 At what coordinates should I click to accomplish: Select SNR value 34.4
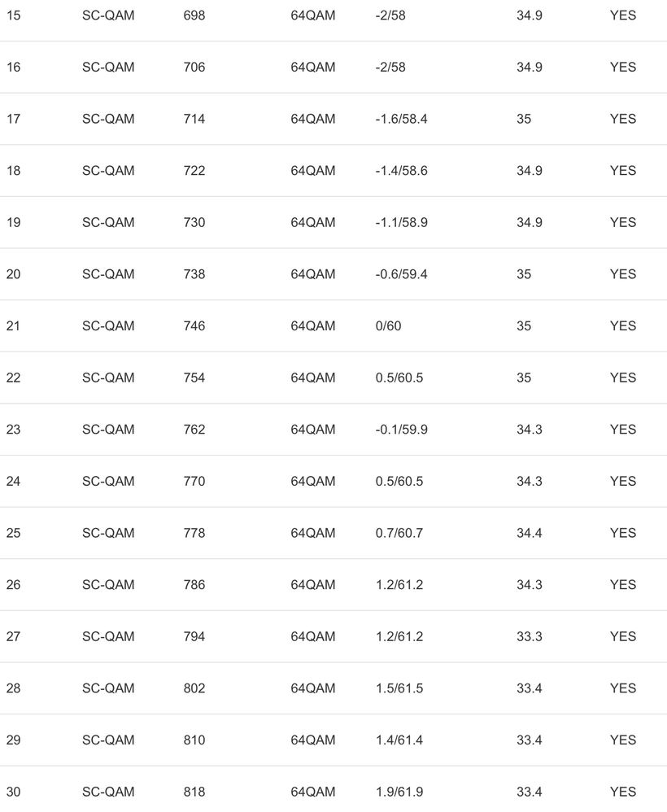[530, 534]
